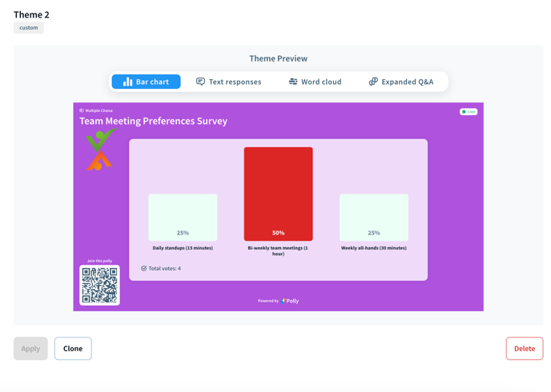Click the Total votes: 4 text

pyautogui.click(x=164, y=269)
